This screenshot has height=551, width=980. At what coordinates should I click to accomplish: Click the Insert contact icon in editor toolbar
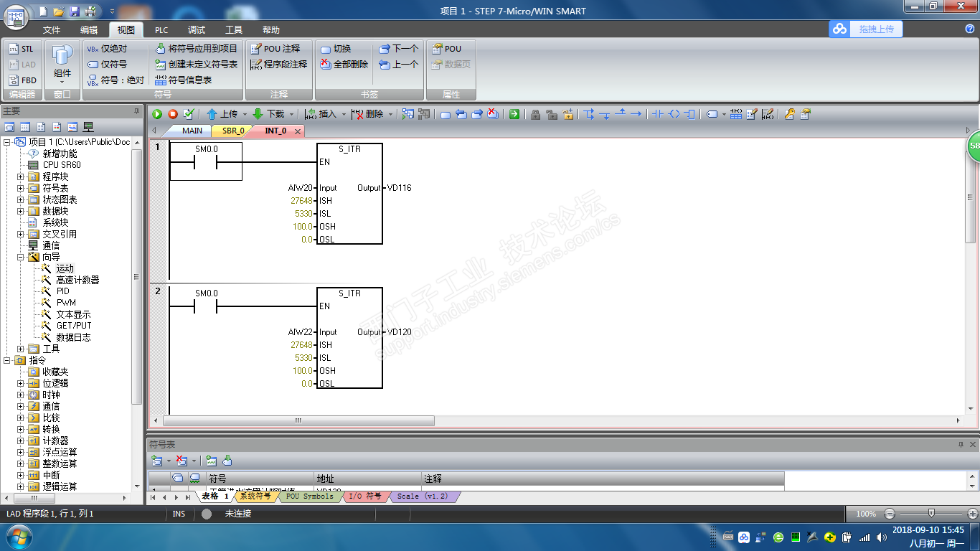pos(656,114)
